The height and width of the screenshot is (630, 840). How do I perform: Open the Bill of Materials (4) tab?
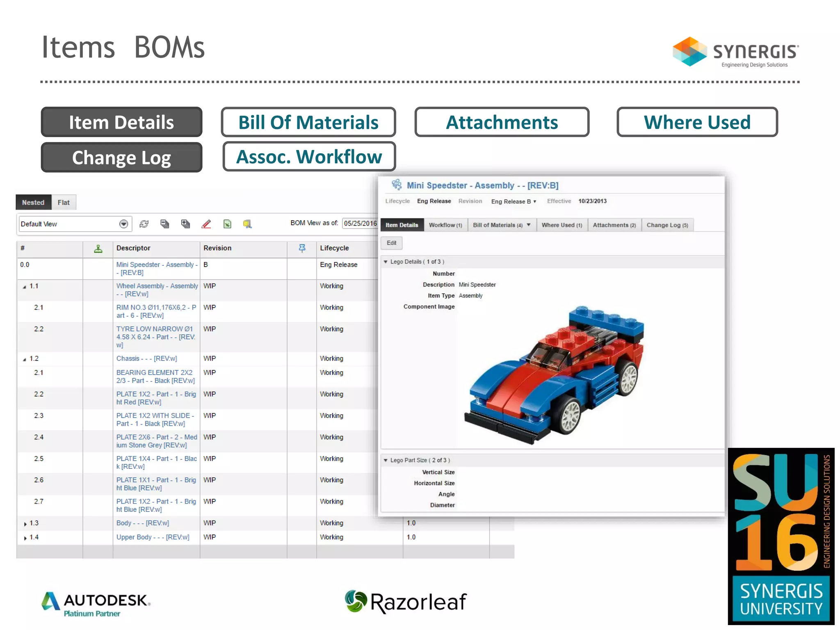click(x=498, y=225)
